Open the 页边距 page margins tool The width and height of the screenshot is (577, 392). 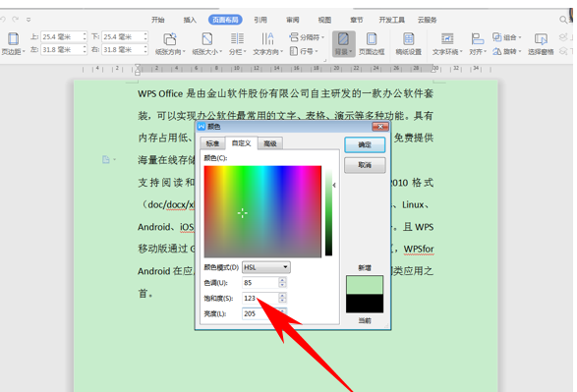tap(13, 43)
